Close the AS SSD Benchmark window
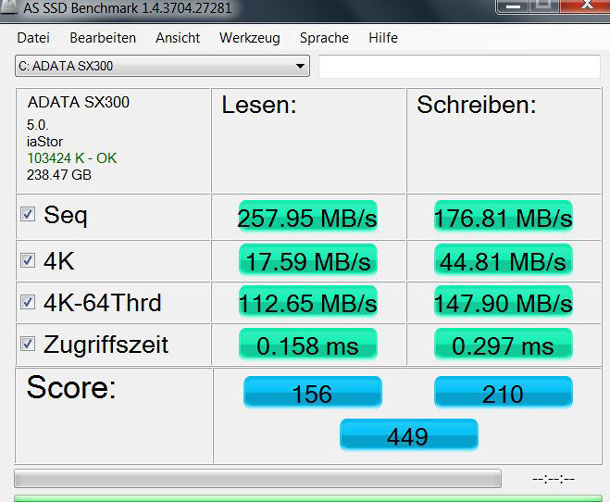 [x=586, y=5]
